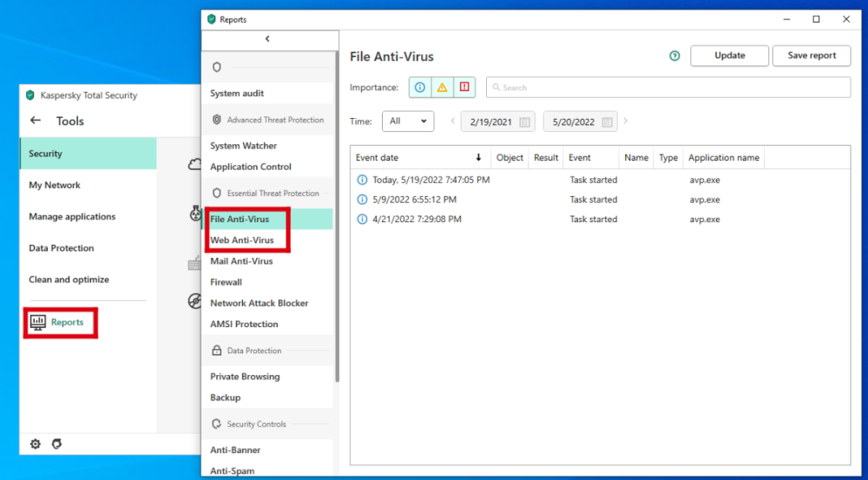This screenshot has height=480, width=868.
Task: Collapse the Reports sidebar with the chevron
Action: coord(267,39)
